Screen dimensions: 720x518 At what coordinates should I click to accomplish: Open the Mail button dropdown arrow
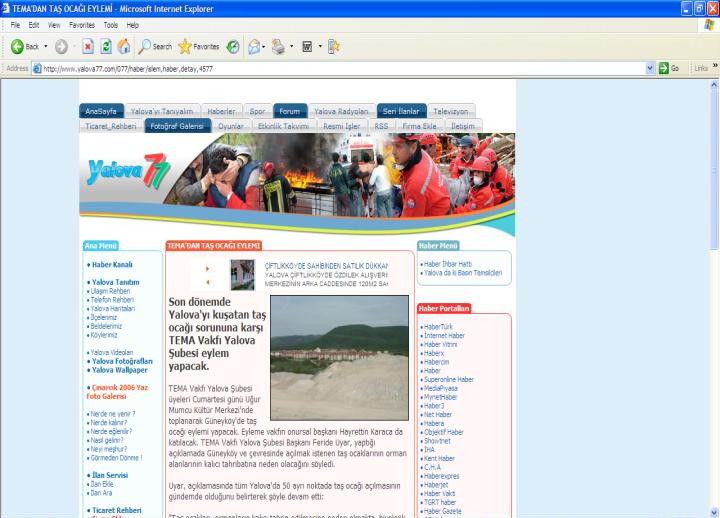click(264, 46)
